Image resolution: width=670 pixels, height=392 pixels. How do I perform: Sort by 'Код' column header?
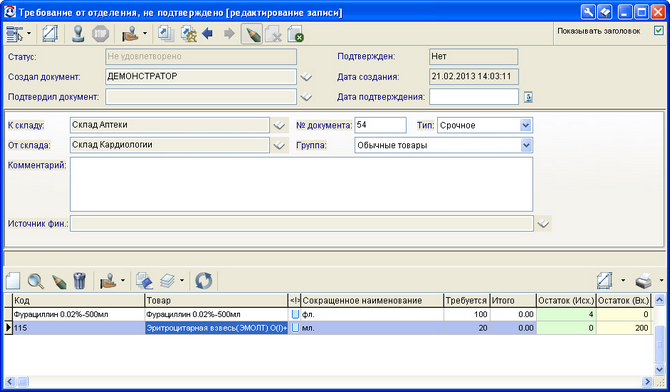click(x=78, y=301)
